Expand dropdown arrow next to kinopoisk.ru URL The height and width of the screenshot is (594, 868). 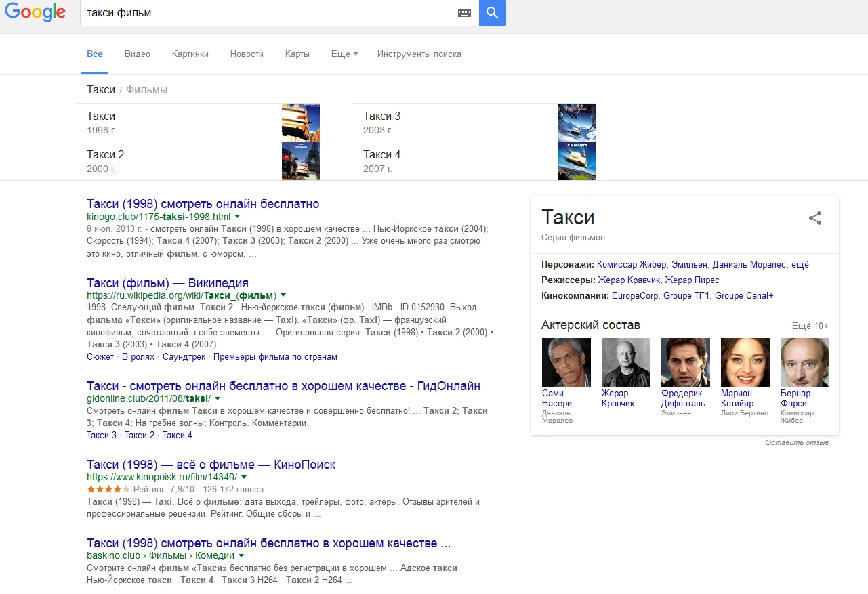point(244,477)
